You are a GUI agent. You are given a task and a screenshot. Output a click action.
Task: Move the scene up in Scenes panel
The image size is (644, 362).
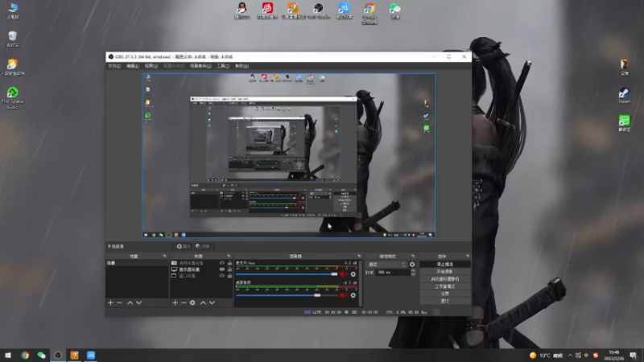(130, 303)
